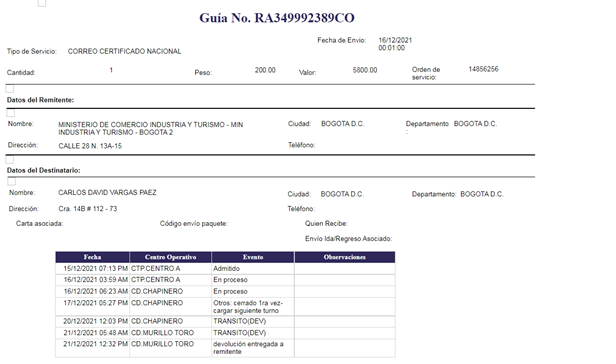Tick the checkbox above Datos del Remitente
Image resolution: width=616 pixels, height=364 pixels.
click(x=10, y=89)
